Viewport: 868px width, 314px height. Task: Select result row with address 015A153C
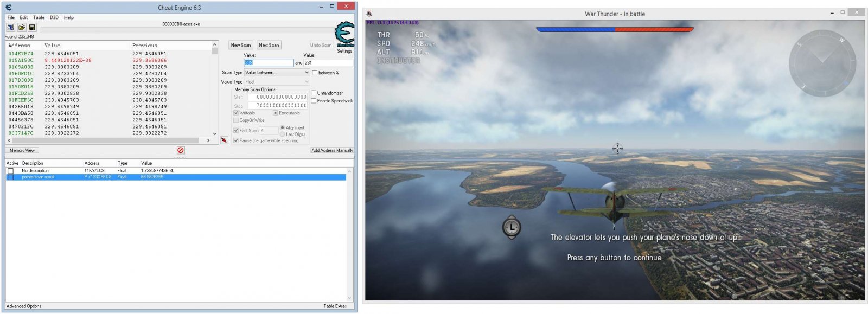pos(109,60)
